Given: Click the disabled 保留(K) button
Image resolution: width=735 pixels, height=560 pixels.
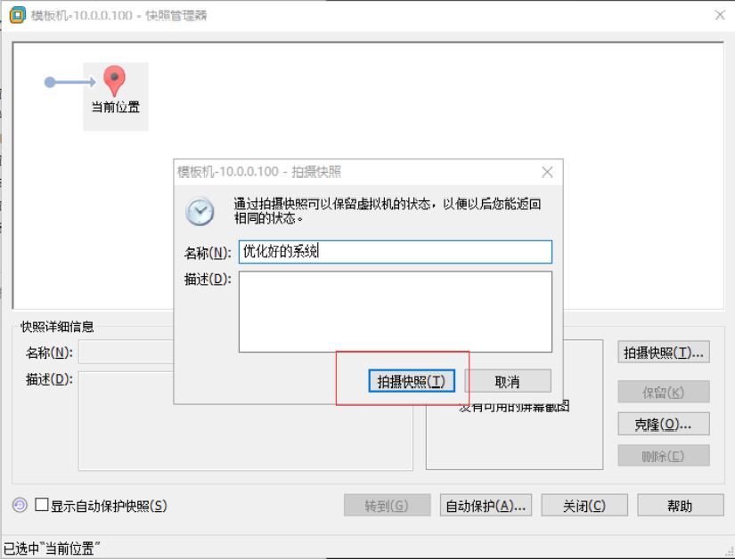Looking at the screenshot, I should (663, 392).
